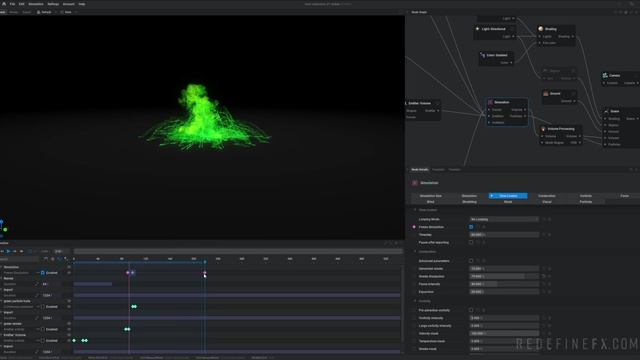
Task: Click the Color Gradient node icon
Action: pyautogui.click(x=482, y=55)
